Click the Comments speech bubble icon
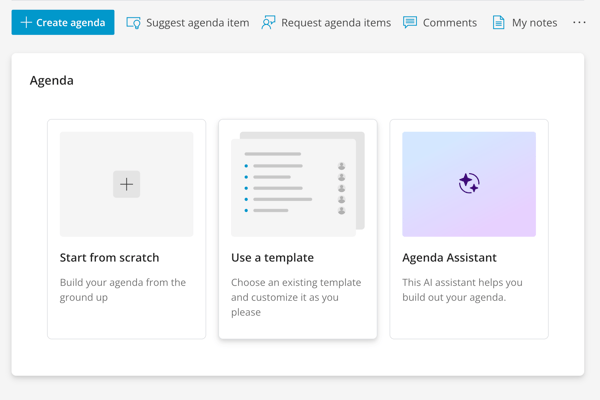Viewport: 600px width, 400px height. (x=410, y=23)
